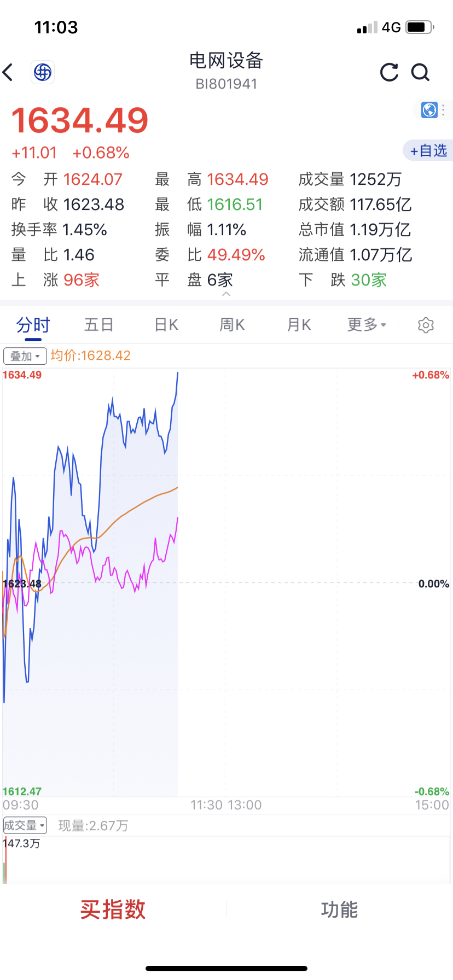Viewport: 453px width, 980px height.
Task: Switch to the 五日 tab
Action: tap(99, 325)
